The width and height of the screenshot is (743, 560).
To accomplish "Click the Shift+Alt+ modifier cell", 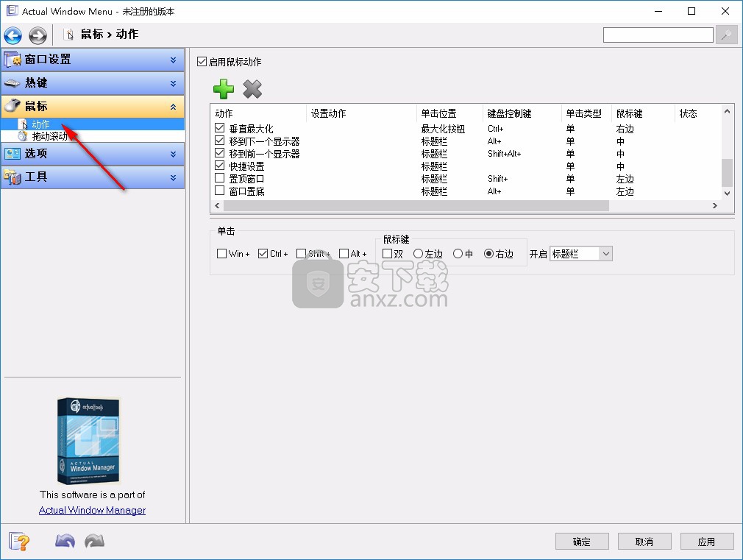I will tap(504, 154).
